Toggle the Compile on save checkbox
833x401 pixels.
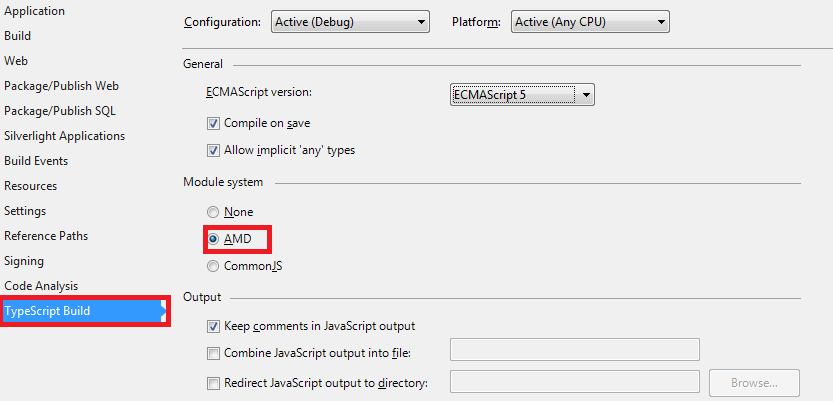pyautogui.click(x=213, y=124)
